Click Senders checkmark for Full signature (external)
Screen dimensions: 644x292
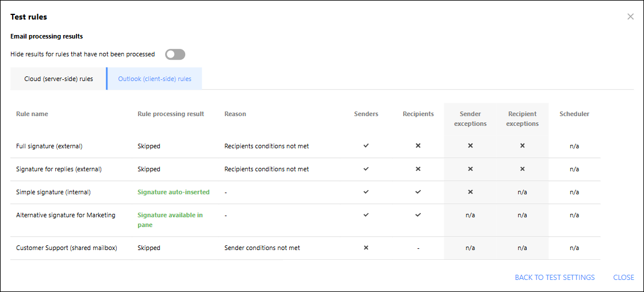(366, 146)
